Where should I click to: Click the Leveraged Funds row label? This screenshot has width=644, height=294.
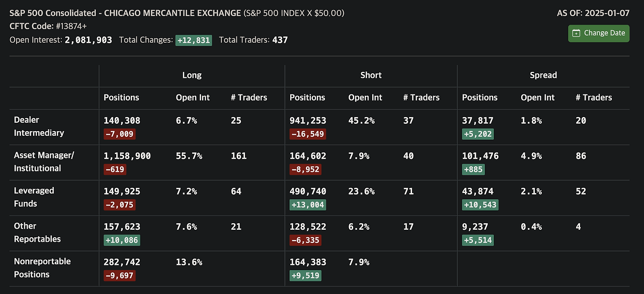pyautogui.click(x=34, y=197)
